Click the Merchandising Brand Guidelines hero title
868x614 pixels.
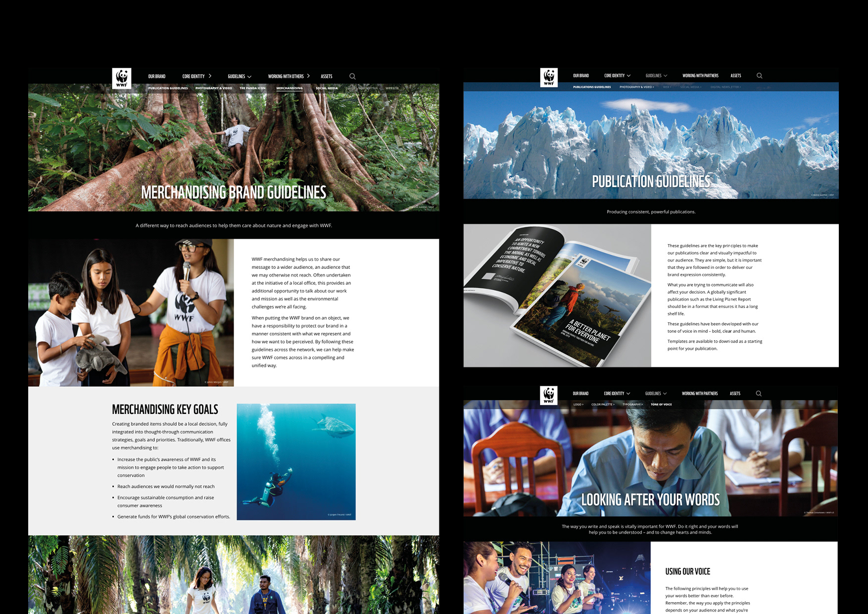[x=234, y=192]
